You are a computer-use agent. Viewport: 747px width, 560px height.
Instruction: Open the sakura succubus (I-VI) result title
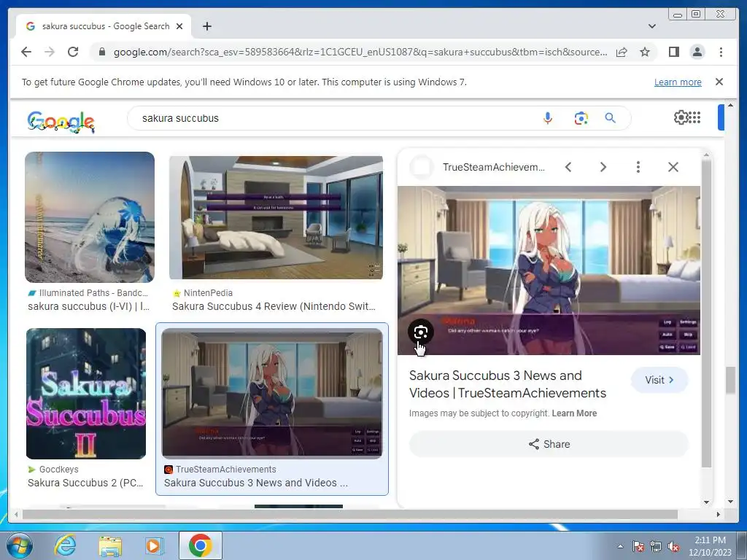(88, 306)
